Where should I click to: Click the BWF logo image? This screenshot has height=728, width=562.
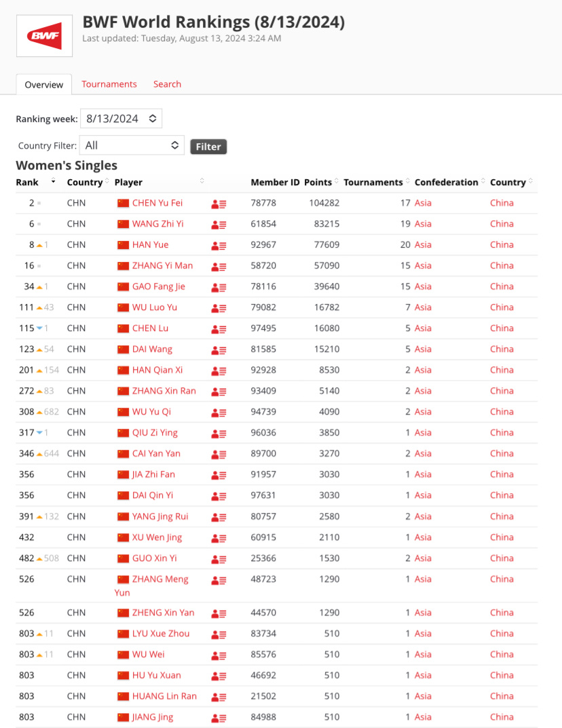(45, 36)
